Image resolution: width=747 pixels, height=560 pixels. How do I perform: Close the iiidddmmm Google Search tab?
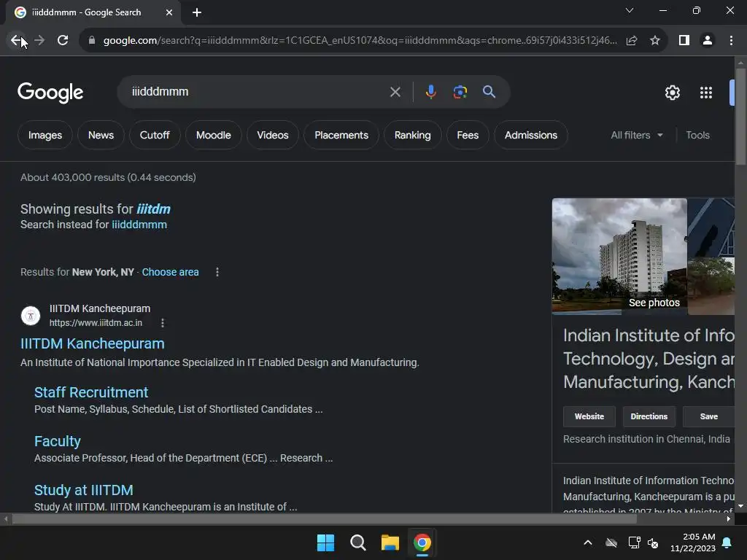point(169,12)
